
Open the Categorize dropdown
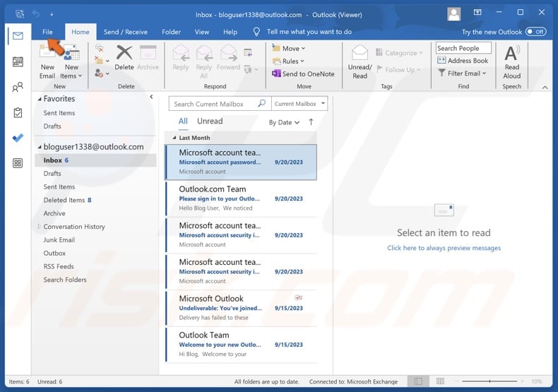tap(399, 53)
